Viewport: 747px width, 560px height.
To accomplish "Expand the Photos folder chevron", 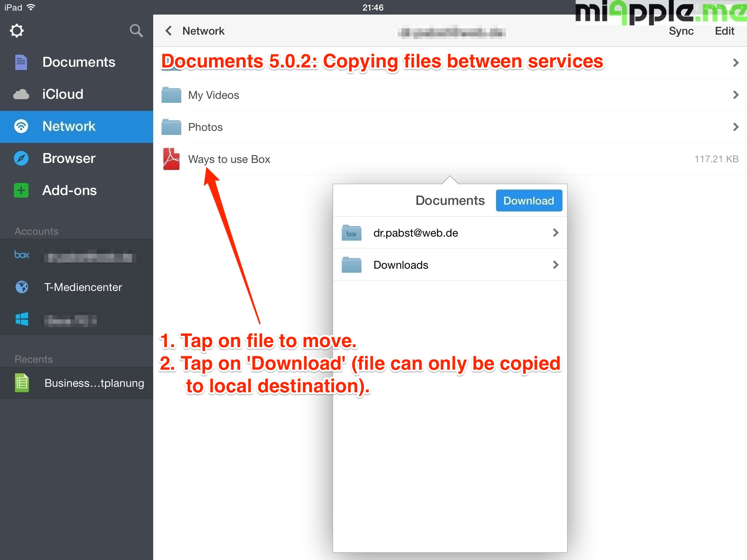I will pos(735,127).
